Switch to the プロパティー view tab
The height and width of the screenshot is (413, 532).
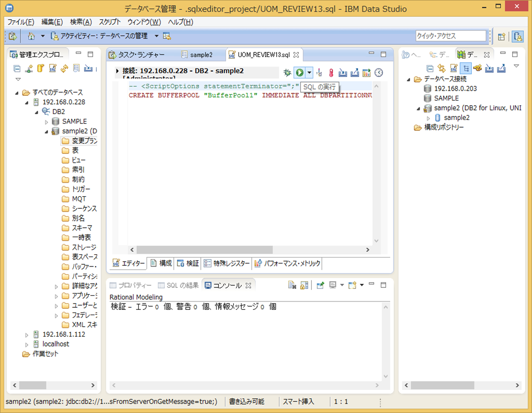[x=131, y=285]
